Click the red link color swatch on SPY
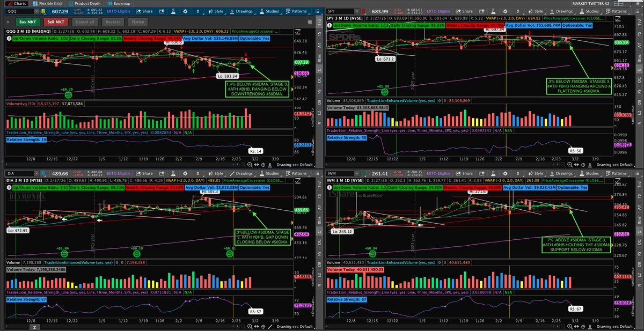 click(x=363, y=11)
